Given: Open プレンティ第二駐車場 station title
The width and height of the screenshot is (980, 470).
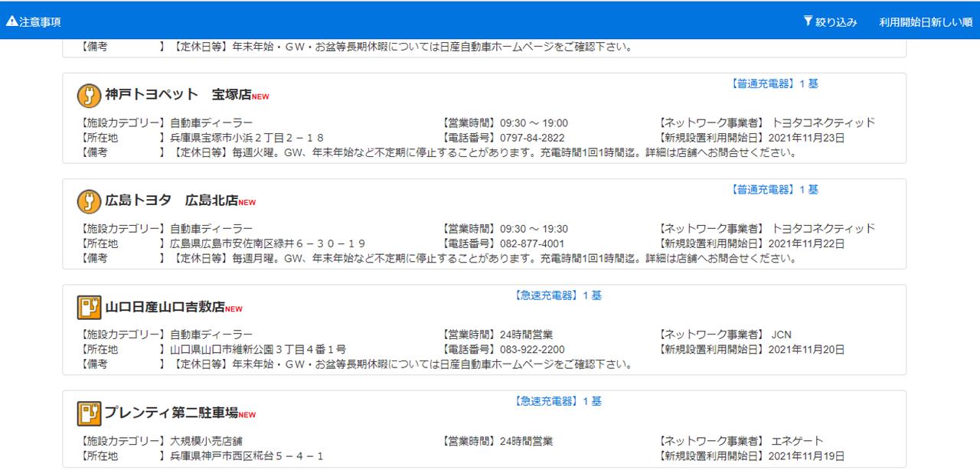Looking at the screenshot, I should point(171,413).
